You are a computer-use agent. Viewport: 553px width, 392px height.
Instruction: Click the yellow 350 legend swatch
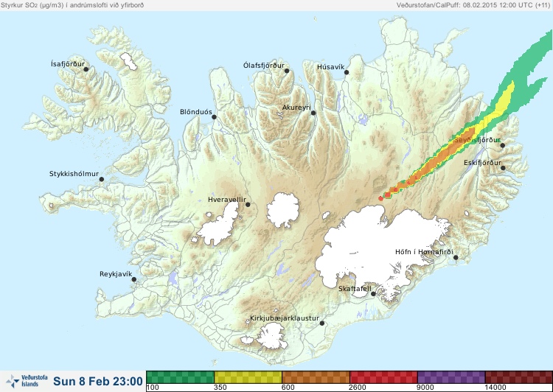coord(248,377)
